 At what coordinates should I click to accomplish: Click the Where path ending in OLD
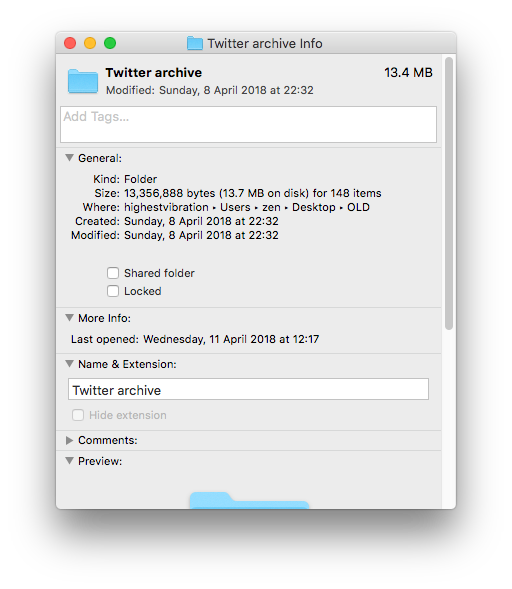(x=247, y=207)
